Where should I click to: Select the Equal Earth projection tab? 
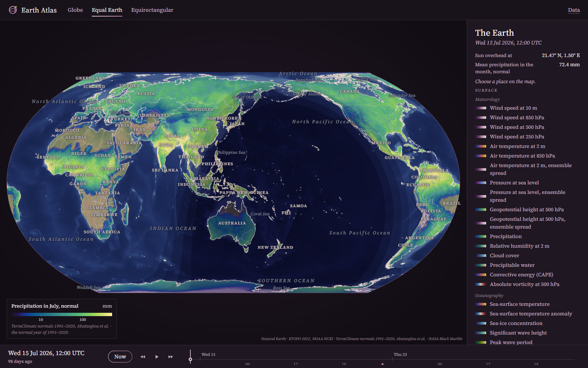coord(107,10)
